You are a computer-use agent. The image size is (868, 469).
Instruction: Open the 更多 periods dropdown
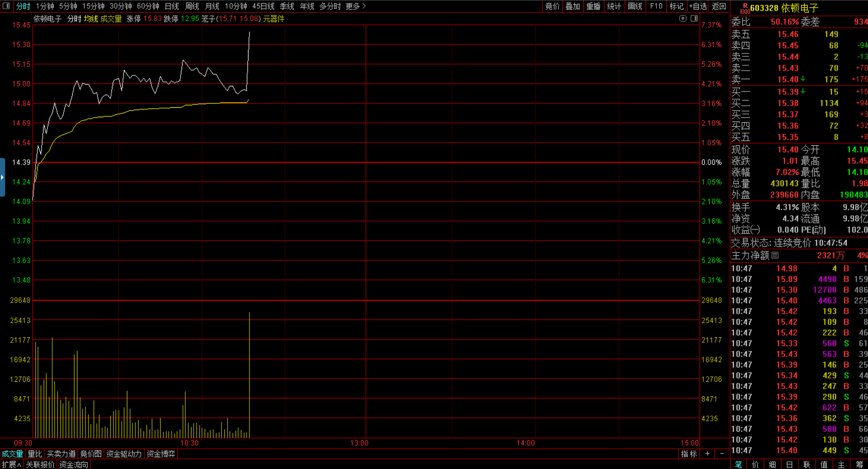click(355, 6)
